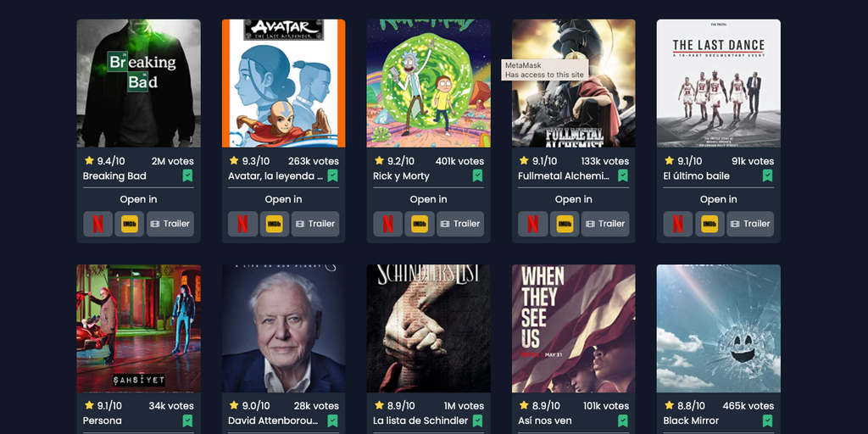The image size is (868, 434).
Task: Play the El último baile trailer
Action: click(750, 224)
